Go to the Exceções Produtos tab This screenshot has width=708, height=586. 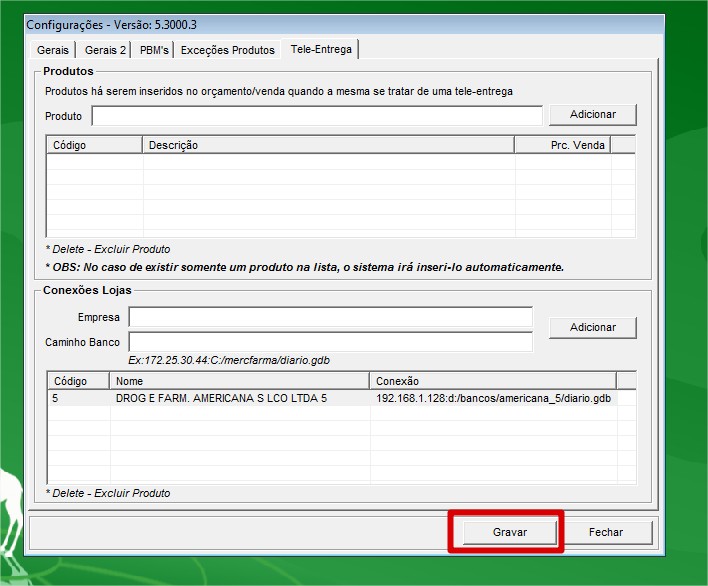pos(227,50)
